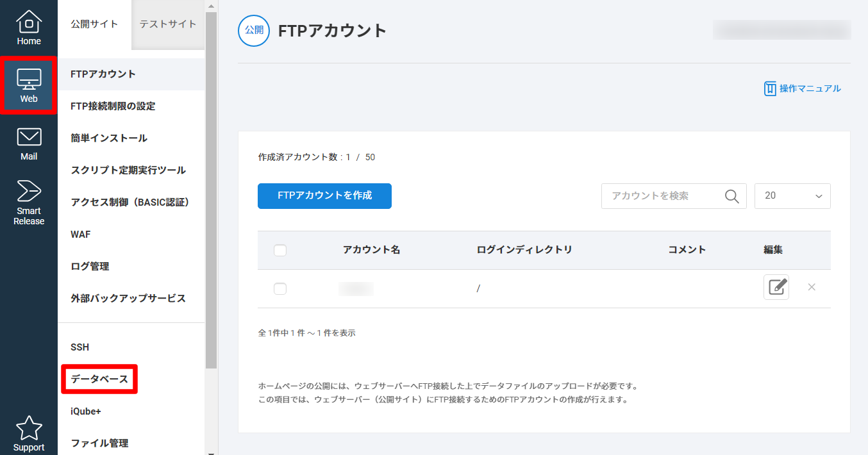Open the Mail envelope icon
868x455 pixels.
[x=29, y=144]
